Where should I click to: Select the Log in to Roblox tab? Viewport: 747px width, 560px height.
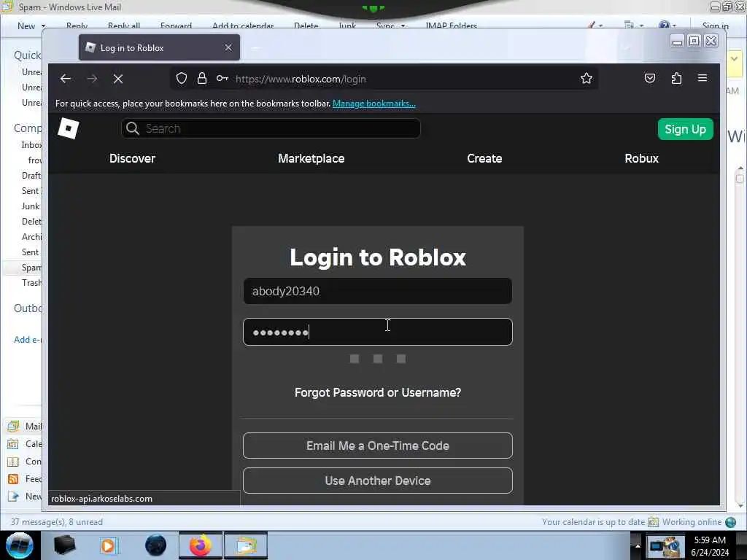(158, 47)
